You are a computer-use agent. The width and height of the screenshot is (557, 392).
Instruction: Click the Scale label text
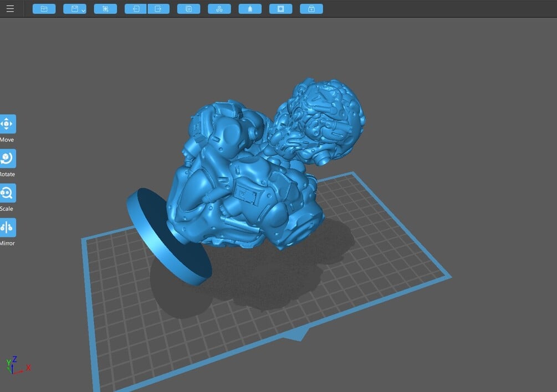tap(7, 208)
